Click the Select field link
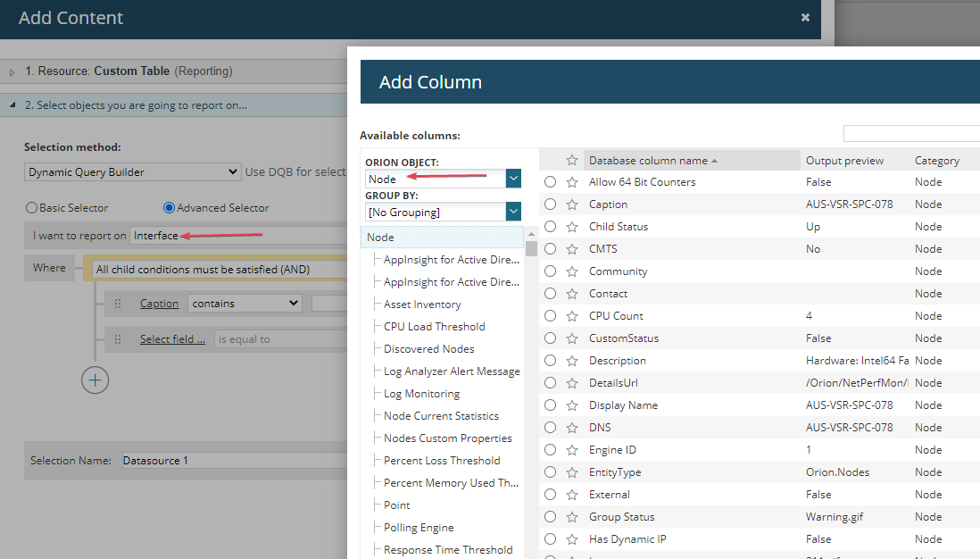This screenshot has height=559, width=980. pyautogui.click(x=172, y=339)
